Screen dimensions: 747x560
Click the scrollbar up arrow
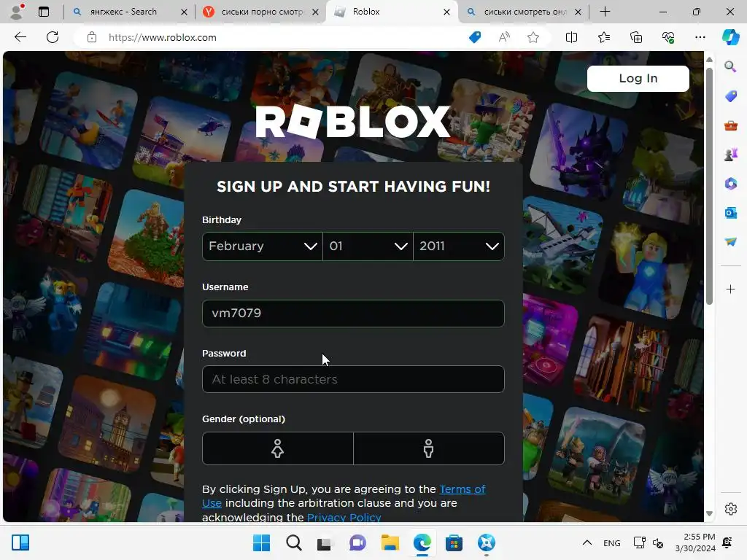(x=709, y=60)
